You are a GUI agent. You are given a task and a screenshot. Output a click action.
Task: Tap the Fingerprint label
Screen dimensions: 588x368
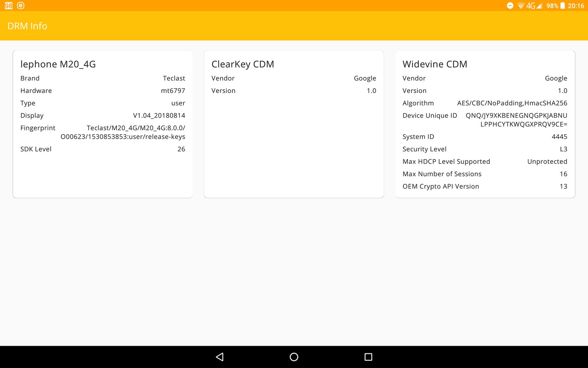[x=38, y=128]
